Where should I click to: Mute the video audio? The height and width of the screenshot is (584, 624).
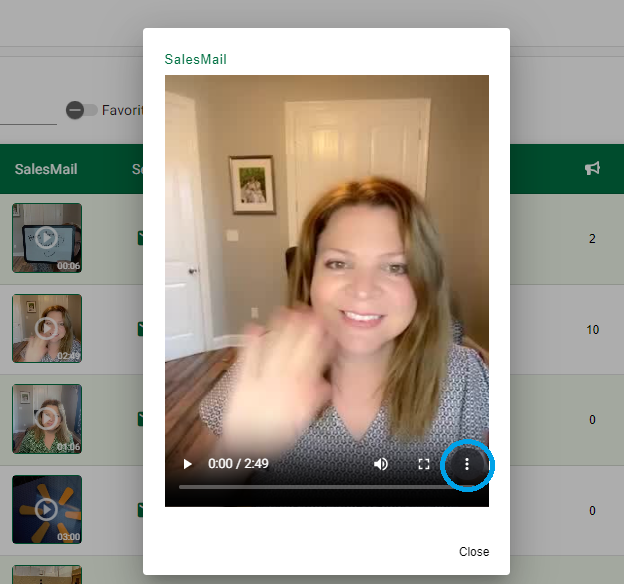pyautogui.click(x=381, y=464)
